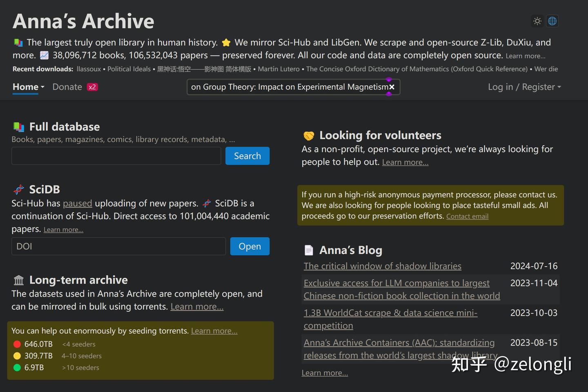
Task: Click the '>10 seeders' label
Action: (80, 368)
